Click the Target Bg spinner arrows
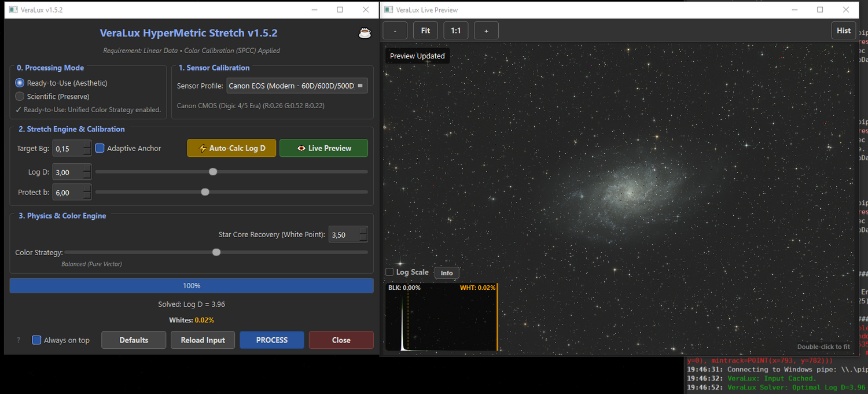 click(x=87, y=149)
